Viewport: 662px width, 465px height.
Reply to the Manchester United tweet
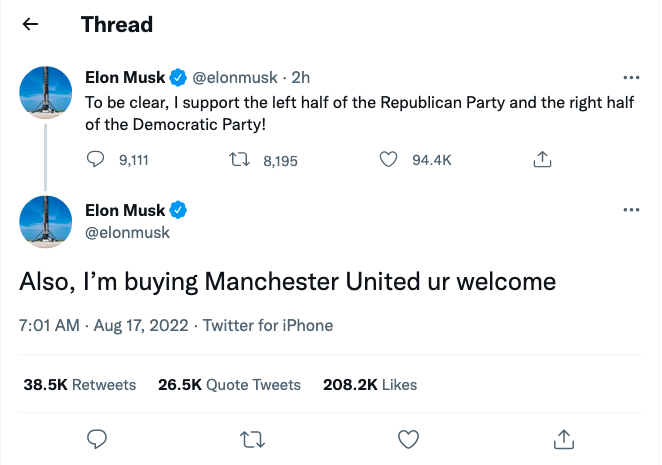coord(97,438)
